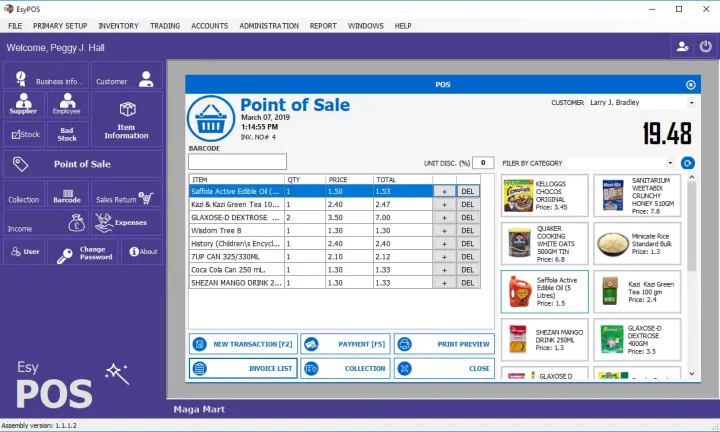This screenshot has width=720, height=432.
Task: Select Quaker Cooking White Oats card
Action: (545, 244)
